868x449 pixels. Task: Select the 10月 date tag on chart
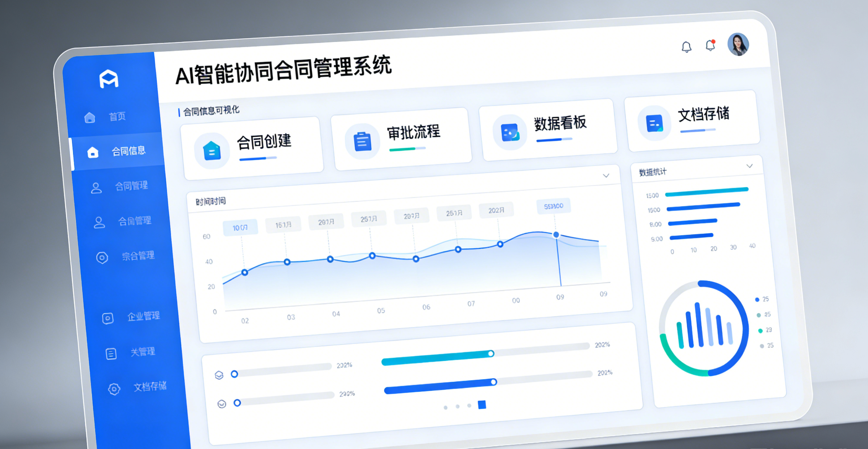click(x=240, y=227)
